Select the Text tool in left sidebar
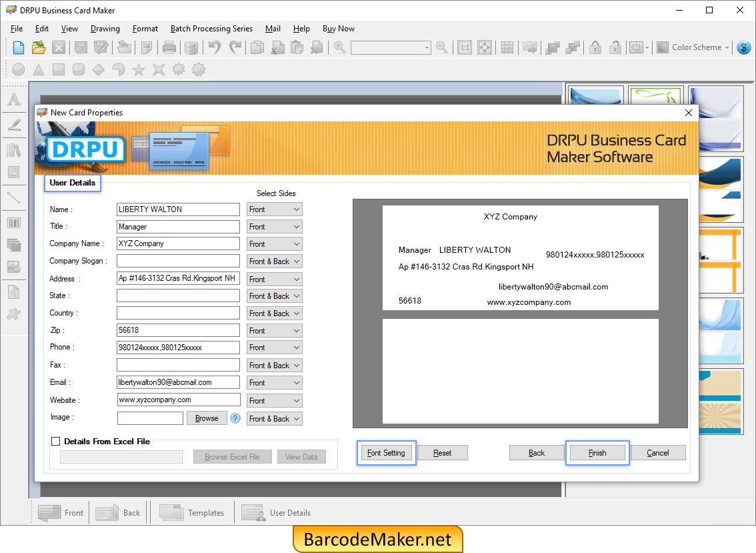The width and height of the screenshot is (756, 553). click(x=14, y=99)
